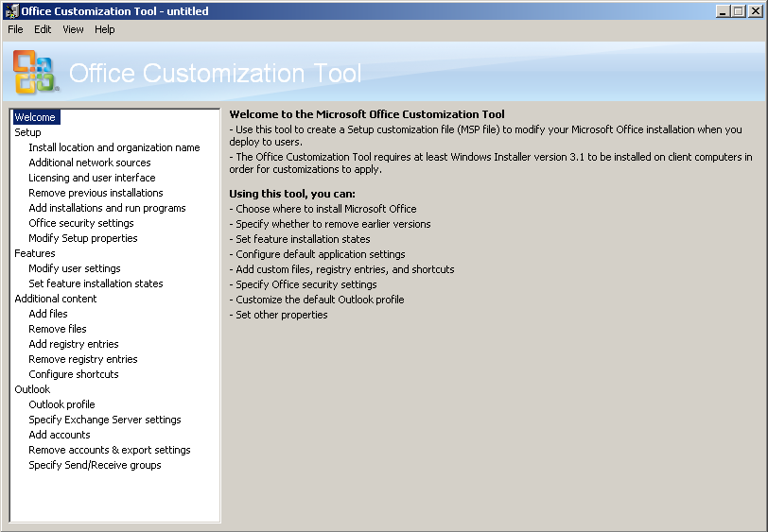Image resolution: width=768 pixels, height=532 pixels.
Task: Select the Setup section heading
Action: pos(27,132)
